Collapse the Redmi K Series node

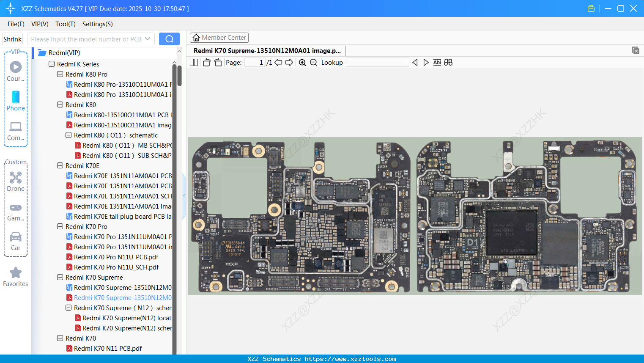[52, 64]
